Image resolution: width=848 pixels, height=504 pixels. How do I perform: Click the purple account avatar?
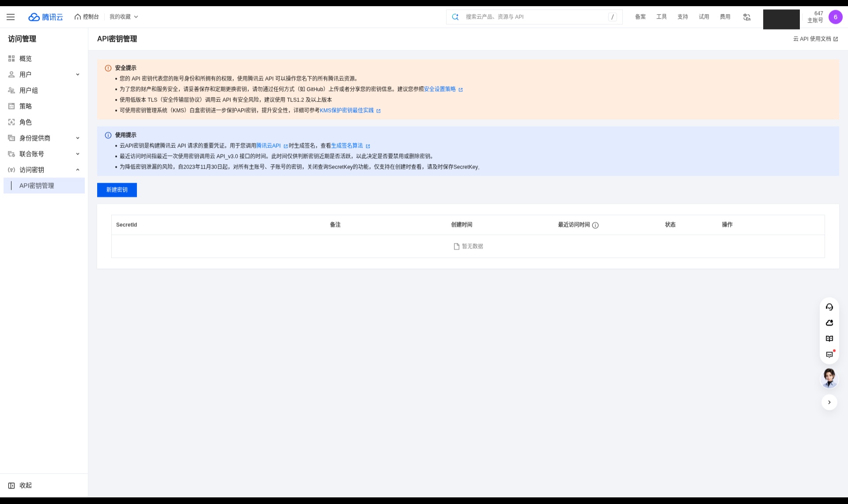point(835,17)
